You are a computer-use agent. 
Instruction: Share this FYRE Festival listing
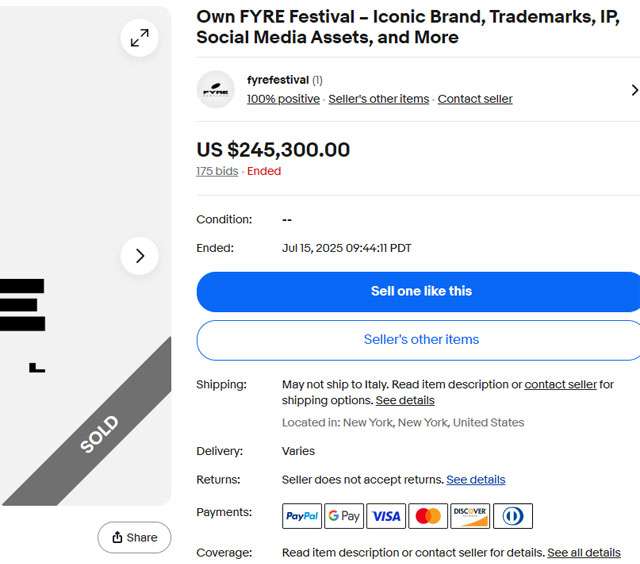(x=134, y=538)
